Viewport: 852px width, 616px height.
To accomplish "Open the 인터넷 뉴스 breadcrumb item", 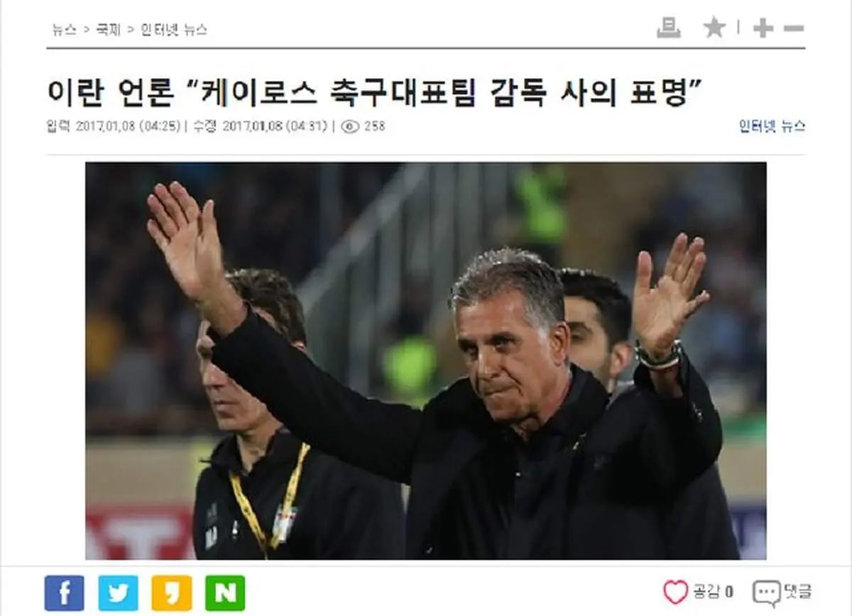I will click(x=174, y=30).
